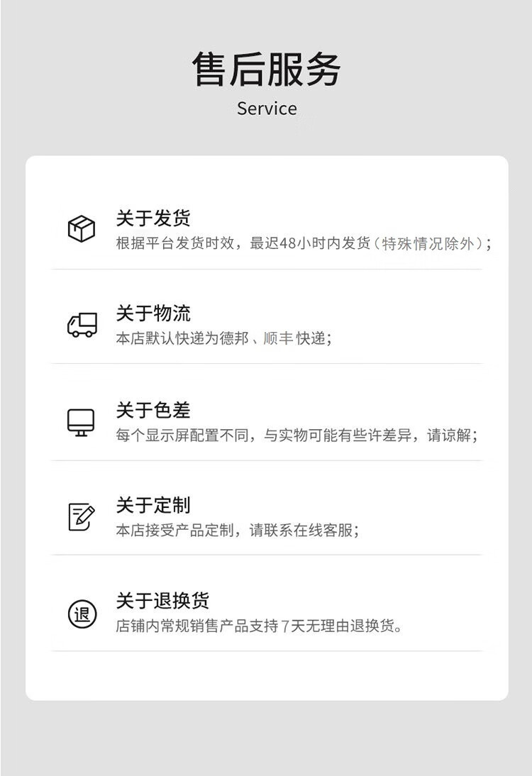
Task: Click the 48小时内发货 shipping description
Action: coord(304,243)
